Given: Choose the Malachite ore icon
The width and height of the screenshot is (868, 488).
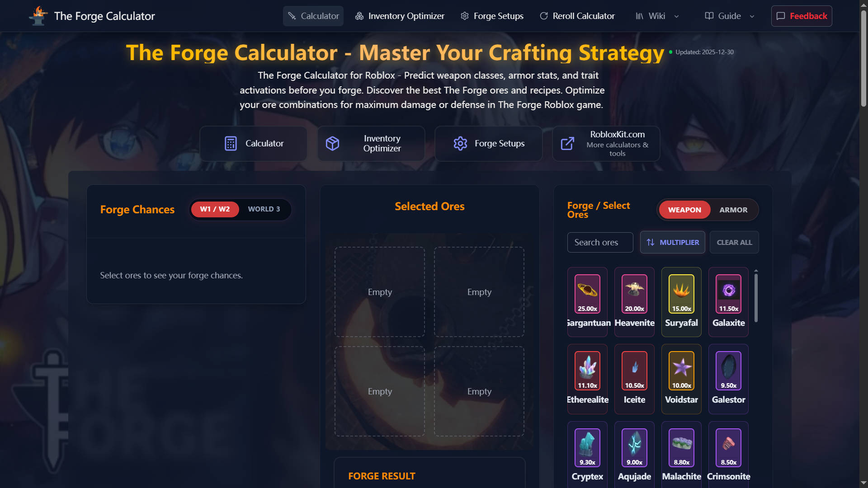Looking at the screenshot, I should tap(681, 447).
